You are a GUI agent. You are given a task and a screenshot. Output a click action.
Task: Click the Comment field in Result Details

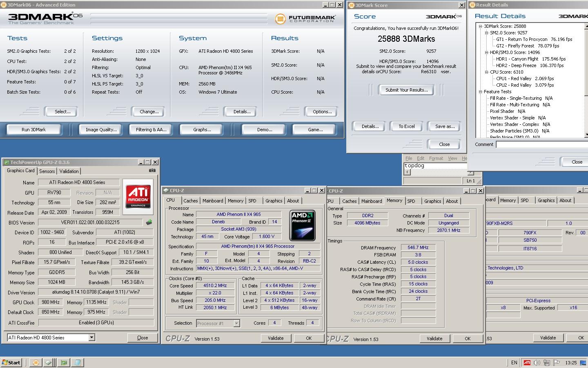pyautogui.click(x=542, y=144)
